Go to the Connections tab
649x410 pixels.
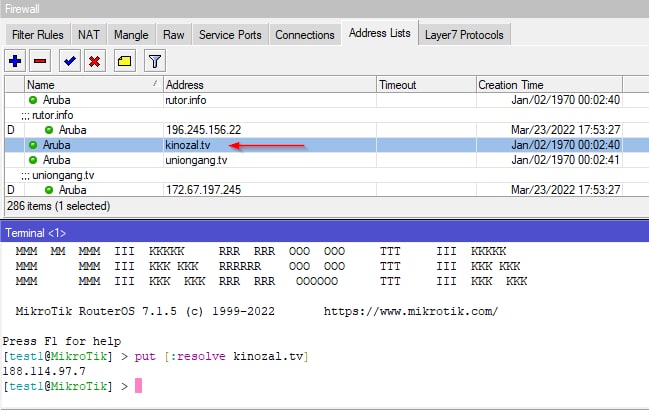305,35
